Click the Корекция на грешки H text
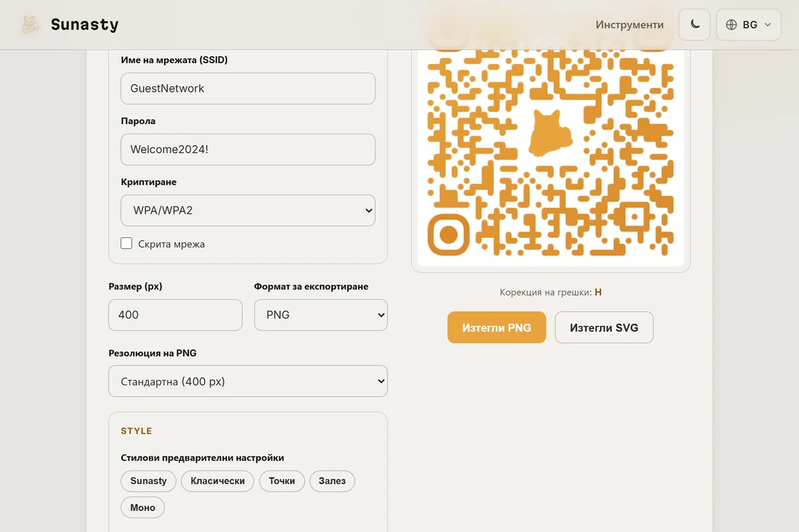 (x=551, y=292)
